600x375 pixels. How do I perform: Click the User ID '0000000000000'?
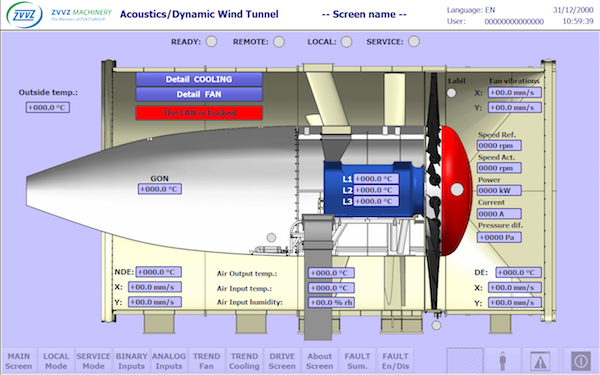(514, 21)
